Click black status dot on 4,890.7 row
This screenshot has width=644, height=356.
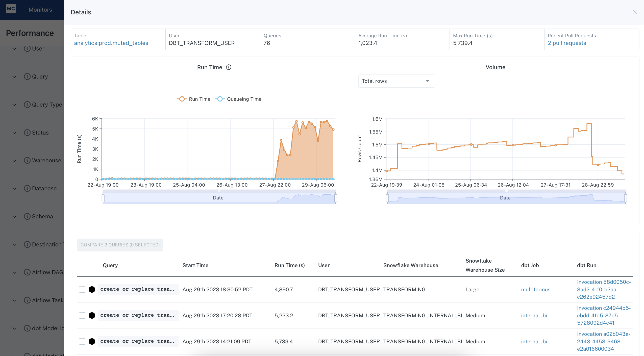pyautogui.click(x=92, y=289)
